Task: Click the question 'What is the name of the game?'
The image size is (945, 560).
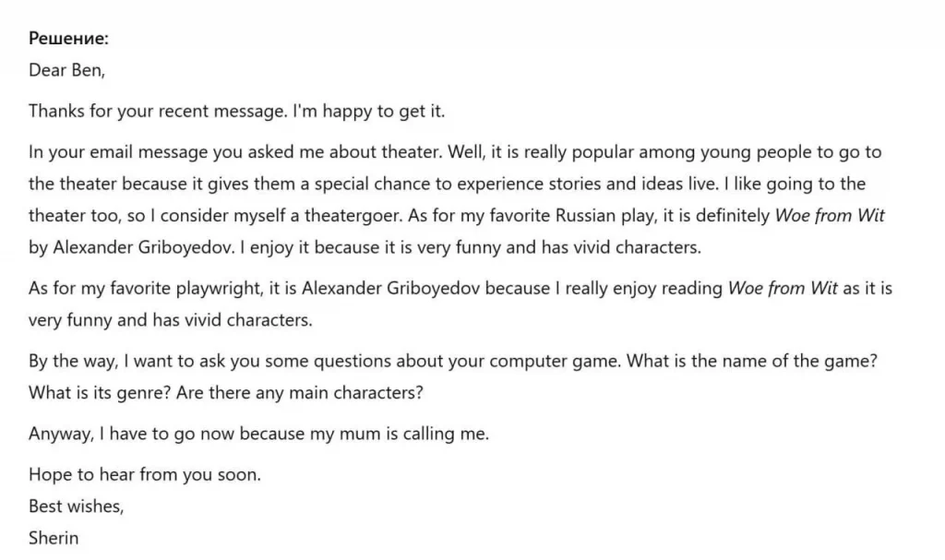Action: pos(752,361)
